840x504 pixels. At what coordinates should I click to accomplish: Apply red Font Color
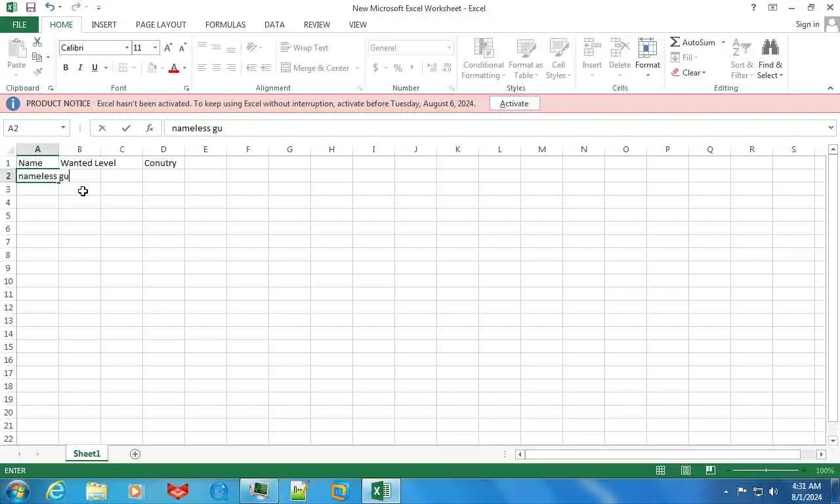coord(174,68)
